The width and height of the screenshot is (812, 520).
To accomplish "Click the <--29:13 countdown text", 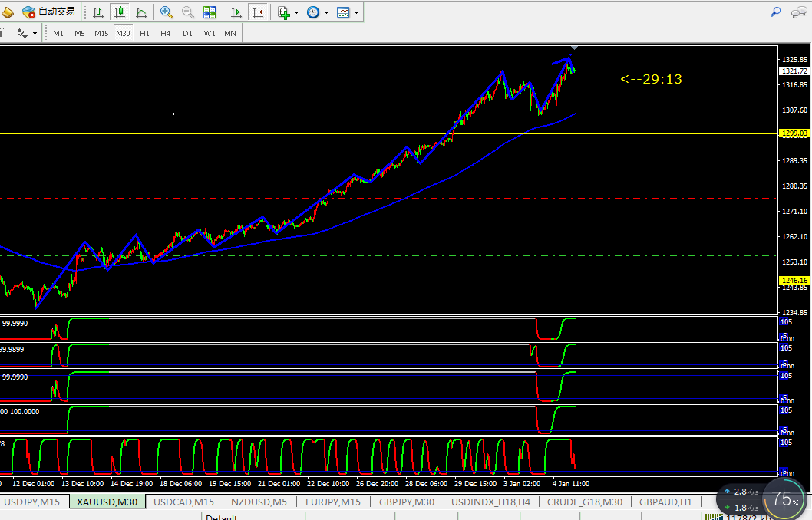I will pyautogui.click(x=651, y=79).
